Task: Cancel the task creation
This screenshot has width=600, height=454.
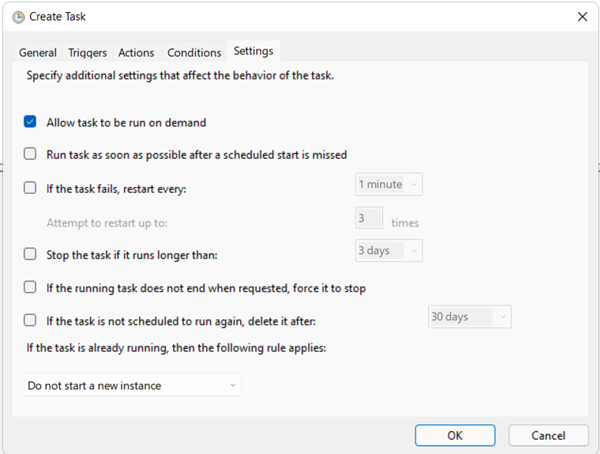Action: (548, 435)
